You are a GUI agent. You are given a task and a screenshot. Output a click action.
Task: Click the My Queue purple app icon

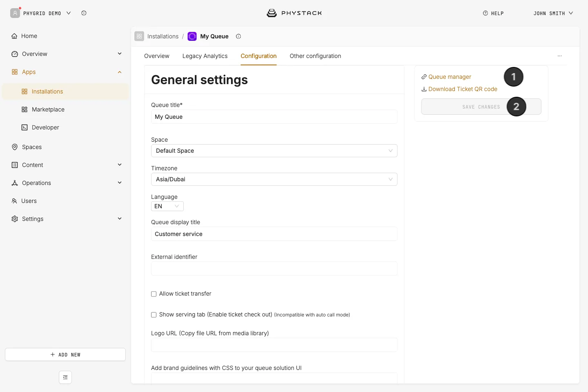point(192,36)
